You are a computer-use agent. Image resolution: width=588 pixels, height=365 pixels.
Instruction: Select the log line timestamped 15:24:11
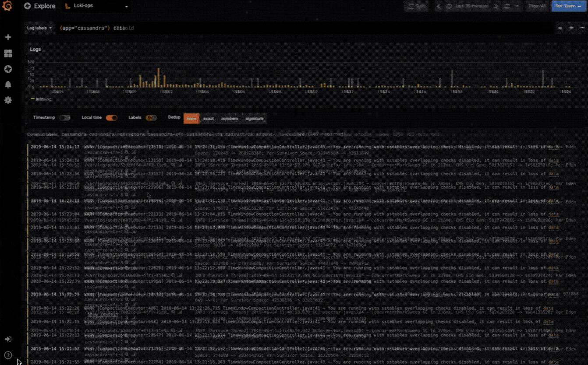click(x=294, y=147)
